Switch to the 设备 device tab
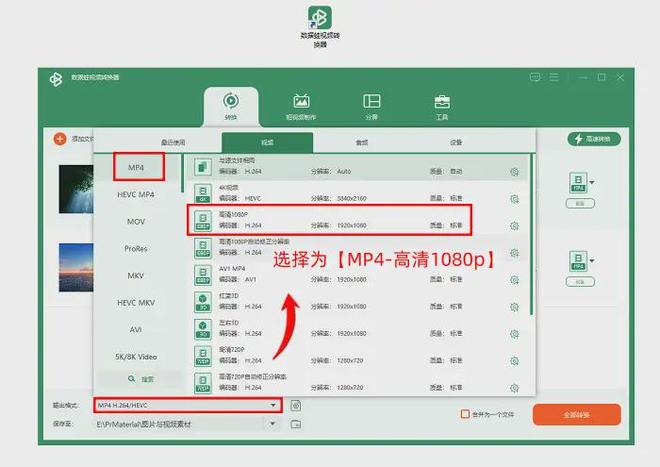 (455, 142)
